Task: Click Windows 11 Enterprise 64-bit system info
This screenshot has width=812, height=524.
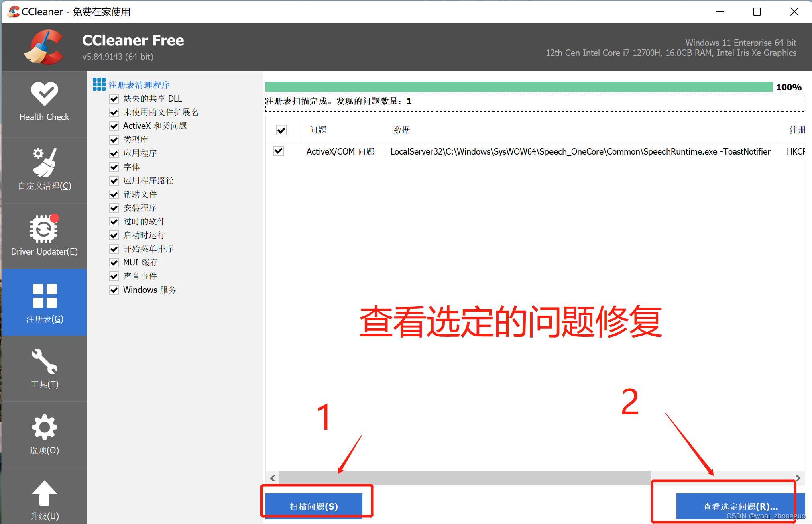Action: click(741, 43)
